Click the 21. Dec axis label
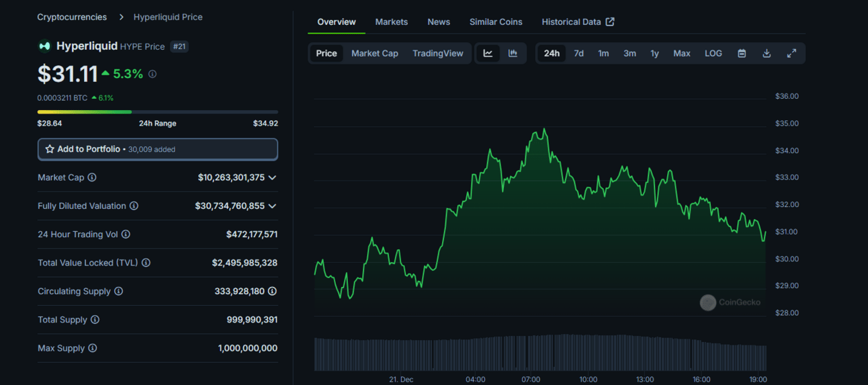868x385 pixels. point(401,380)
